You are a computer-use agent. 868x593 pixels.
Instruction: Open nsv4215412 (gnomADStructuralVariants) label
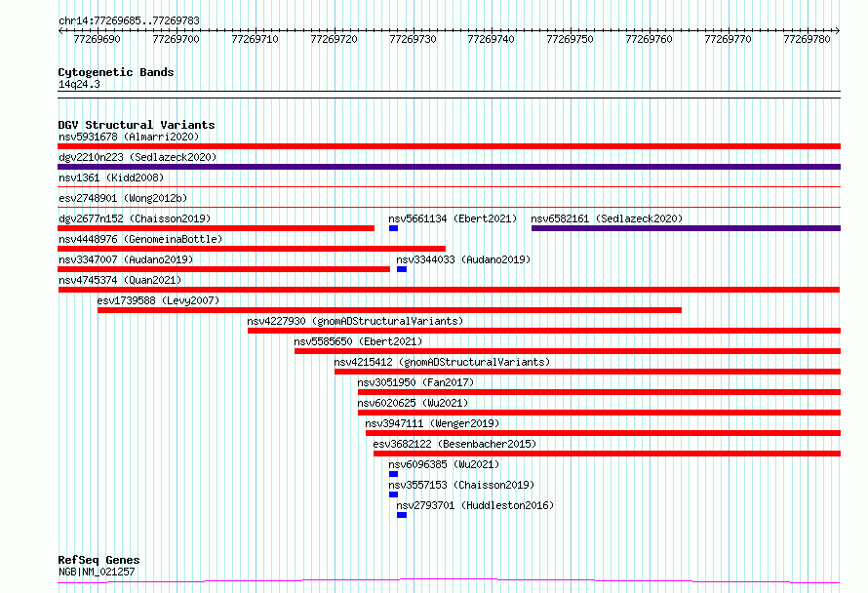point(442,362)
